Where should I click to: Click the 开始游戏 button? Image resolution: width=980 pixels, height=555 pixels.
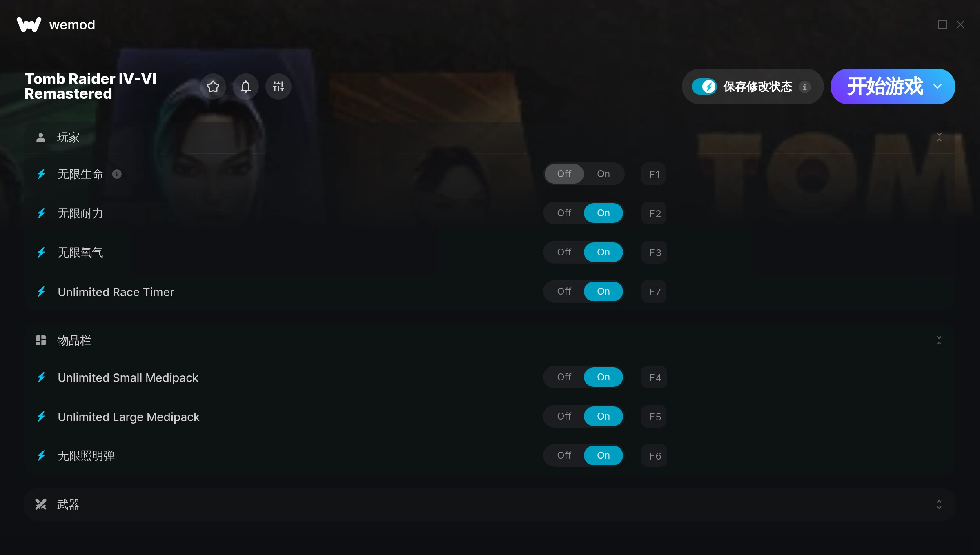[885, 87]
